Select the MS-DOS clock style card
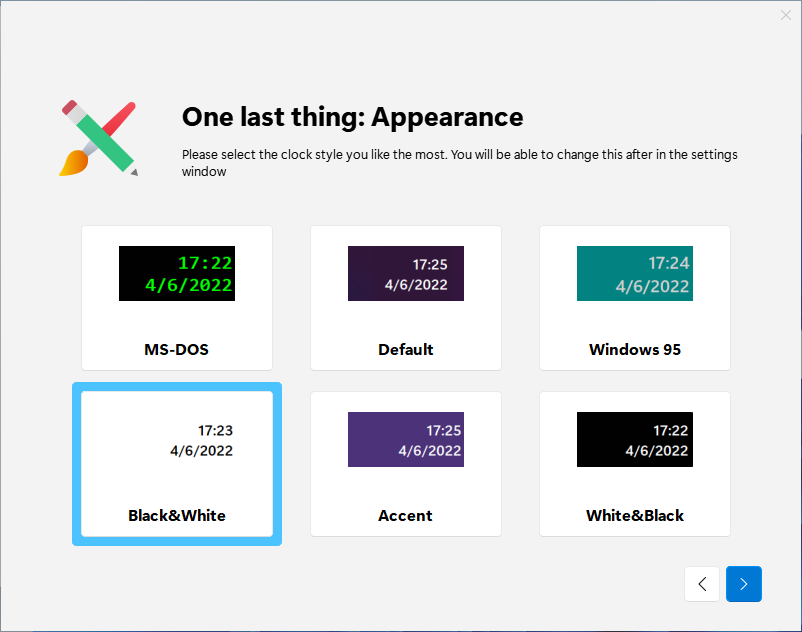802x632 pixels. [177, 298]
